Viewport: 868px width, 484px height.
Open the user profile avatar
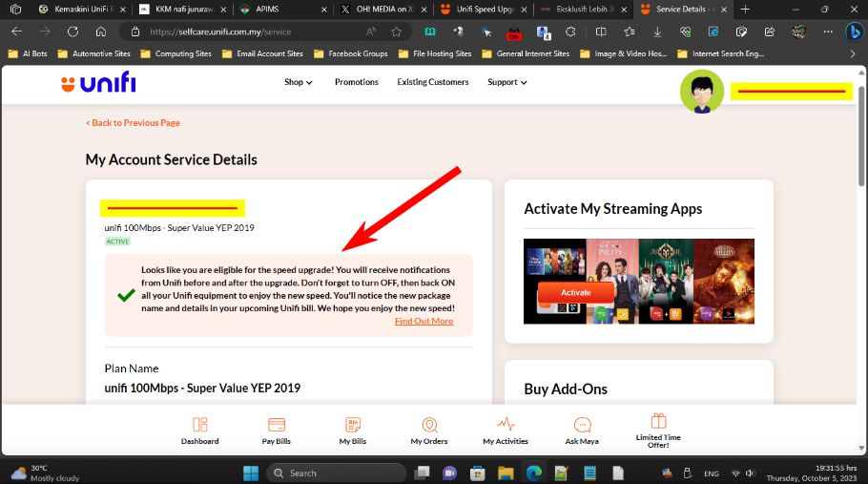click(x=701, y=92)
